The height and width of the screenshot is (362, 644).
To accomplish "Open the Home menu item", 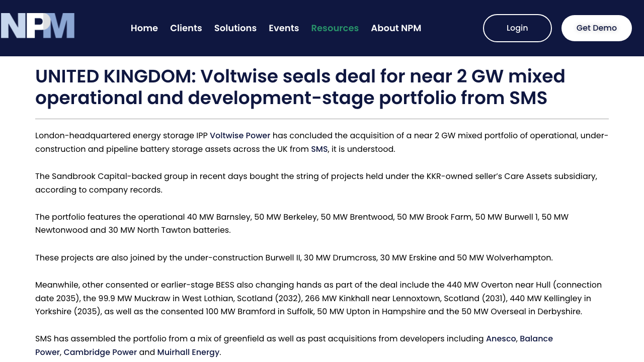I will (144, 28).
